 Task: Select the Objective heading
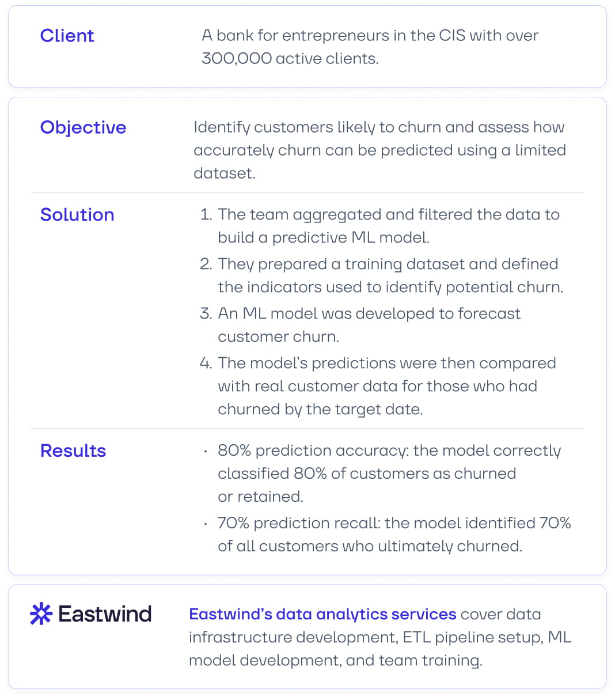(x=83, y=127)
